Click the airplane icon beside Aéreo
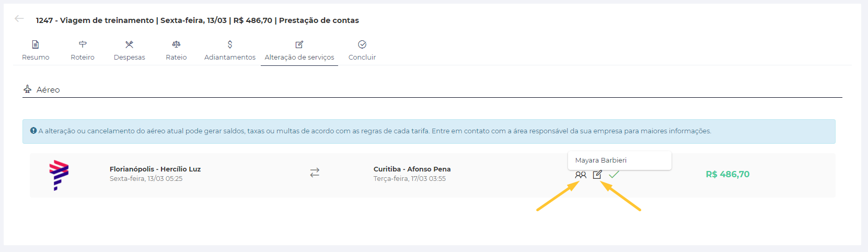Image resolution: width=868 pixels, height=252 pixels. (28, 89)
